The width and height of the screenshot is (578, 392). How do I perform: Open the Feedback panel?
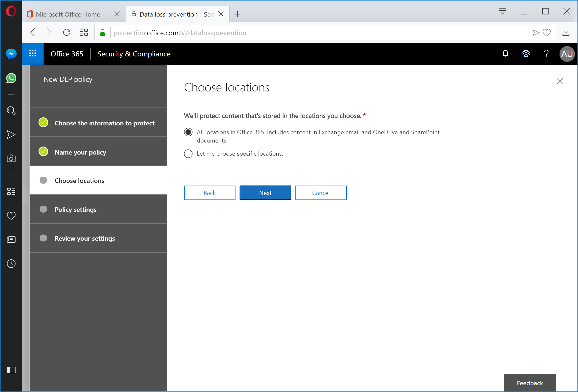(x=530, y=383)
